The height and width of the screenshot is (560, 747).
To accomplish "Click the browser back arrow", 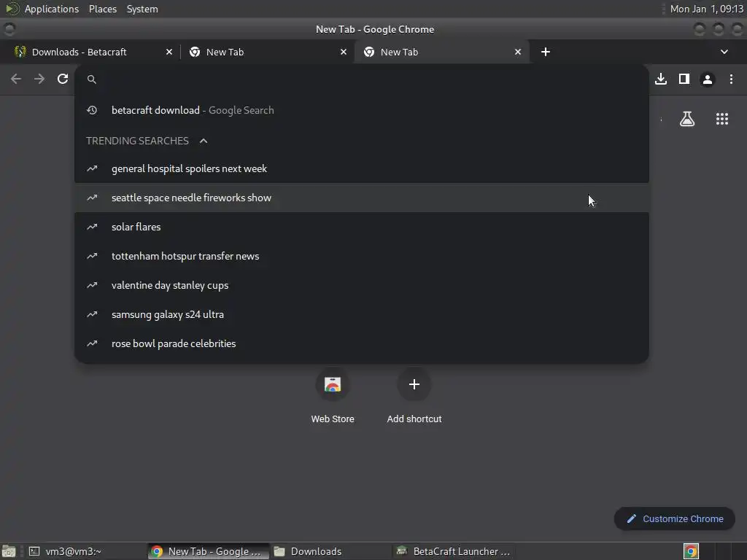I will coord(16,79).
